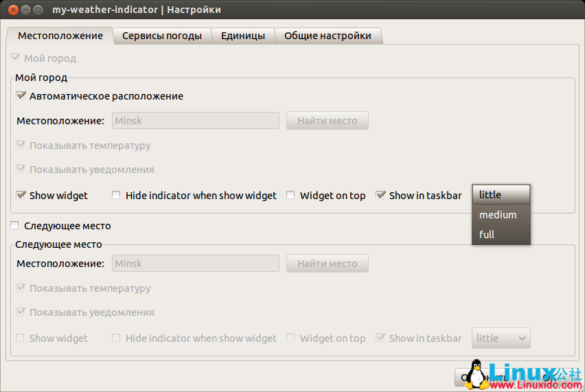Go to the Общие настройки tab
The width and height of the screenshot is (585, 392).
[x=328, y=36]
